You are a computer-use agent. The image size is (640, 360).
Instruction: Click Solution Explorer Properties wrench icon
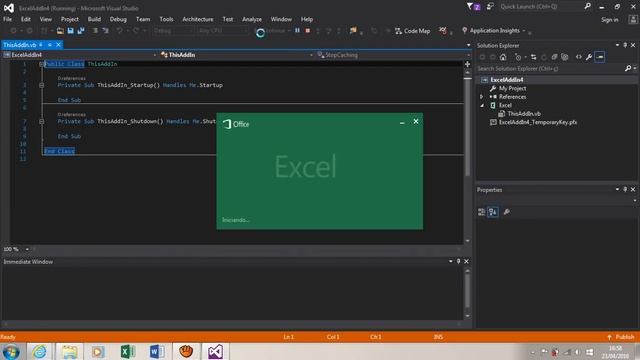coord(589,57)
